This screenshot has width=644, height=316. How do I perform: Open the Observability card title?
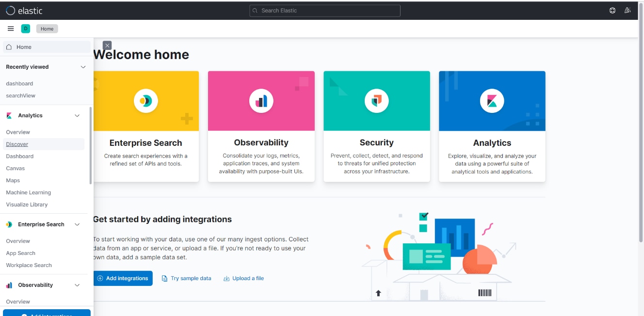pyautogui.click(x=261, y=142)
